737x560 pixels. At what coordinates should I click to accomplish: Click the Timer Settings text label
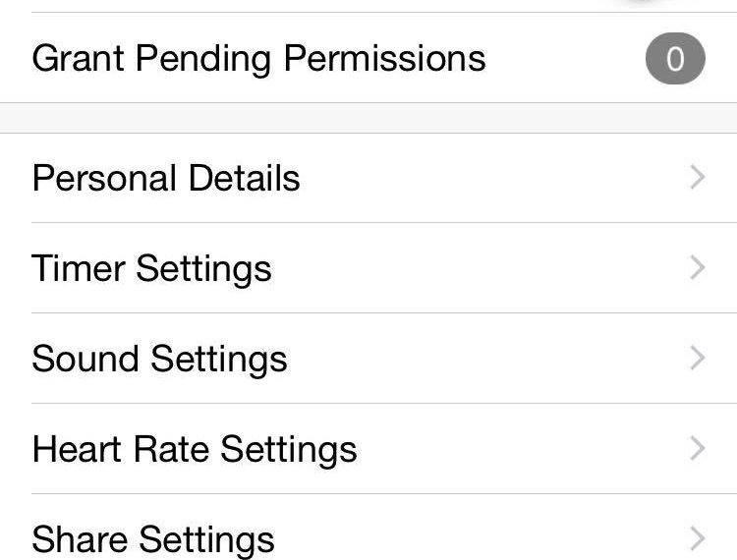151,269
